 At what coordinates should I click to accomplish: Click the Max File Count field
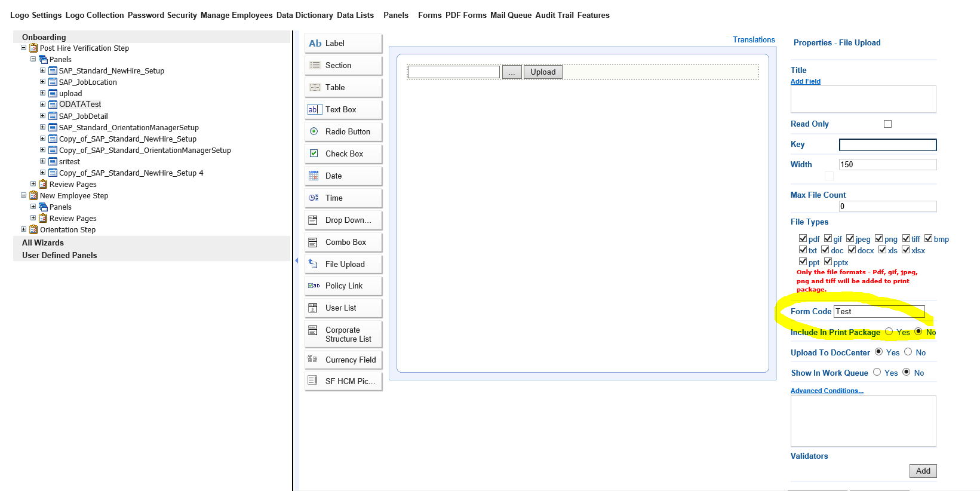(888, 206)
